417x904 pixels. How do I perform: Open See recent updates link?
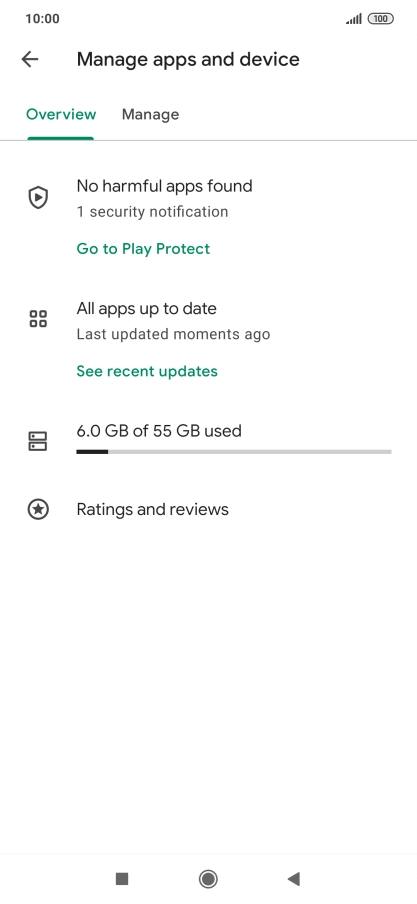pyautogui.click(x=147, y=371)
